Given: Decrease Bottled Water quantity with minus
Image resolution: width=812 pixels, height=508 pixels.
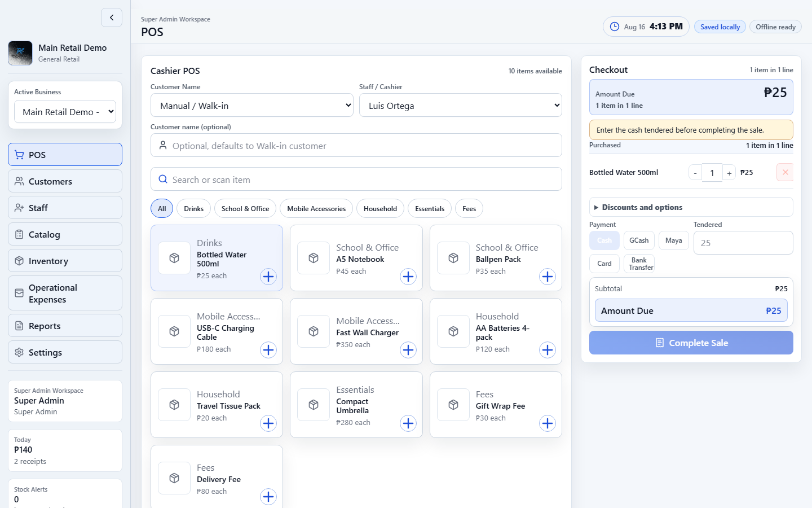Looking at the screenshot, I should click(x=695, y=173).
